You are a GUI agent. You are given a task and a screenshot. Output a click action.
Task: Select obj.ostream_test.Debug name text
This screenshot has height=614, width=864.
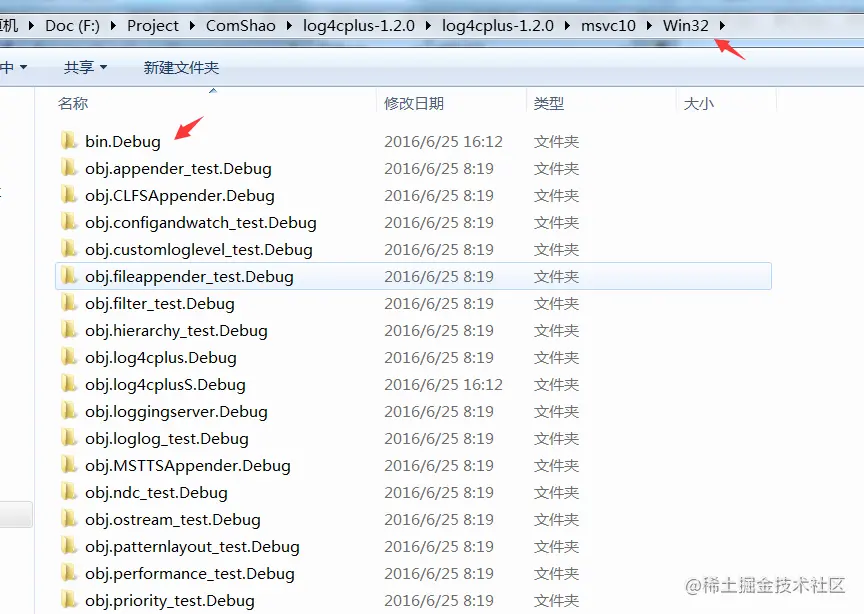click(x=172, y=520)
